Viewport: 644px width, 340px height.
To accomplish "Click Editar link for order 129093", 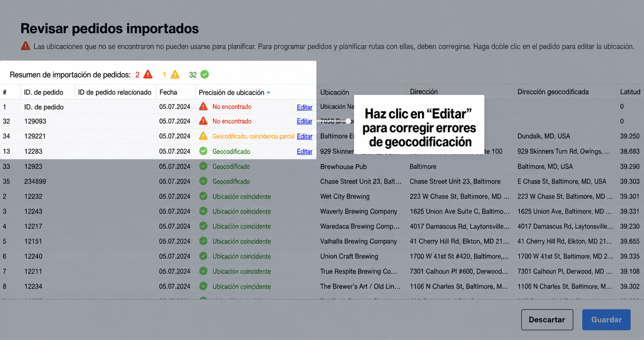I will tap(304, 121).
